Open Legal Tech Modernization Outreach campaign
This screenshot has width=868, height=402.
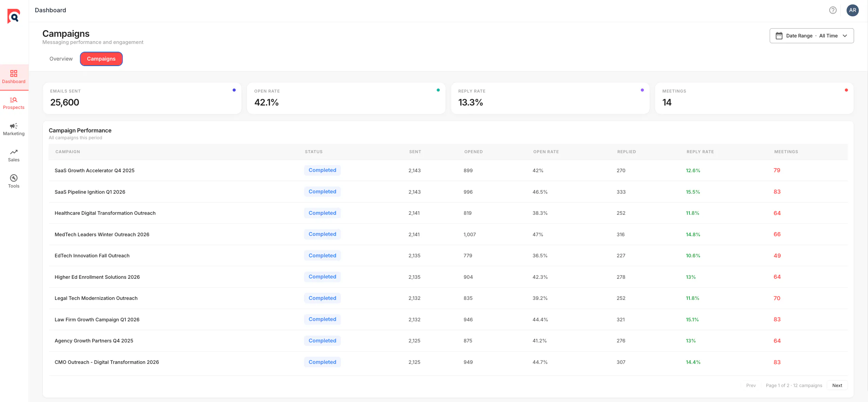(x=96, y=298)
